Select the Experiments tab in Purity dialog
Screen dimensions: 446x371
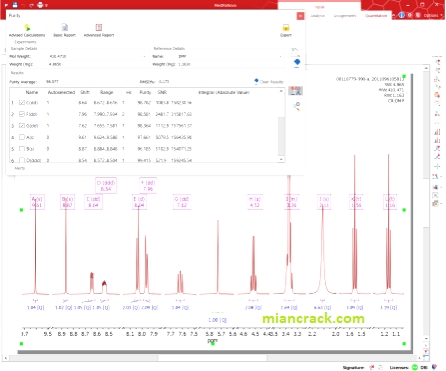point(25,42)
